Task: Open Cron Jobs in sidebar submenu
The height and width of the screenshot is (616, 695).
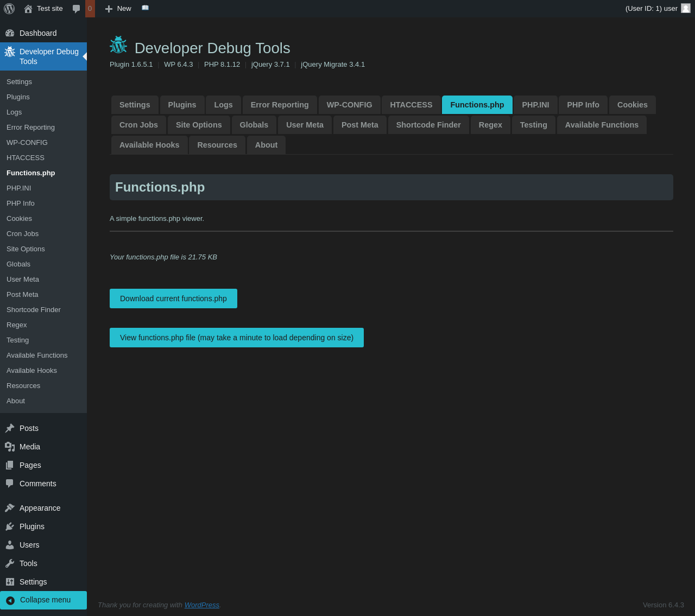Action: click(x=23, y=234)
